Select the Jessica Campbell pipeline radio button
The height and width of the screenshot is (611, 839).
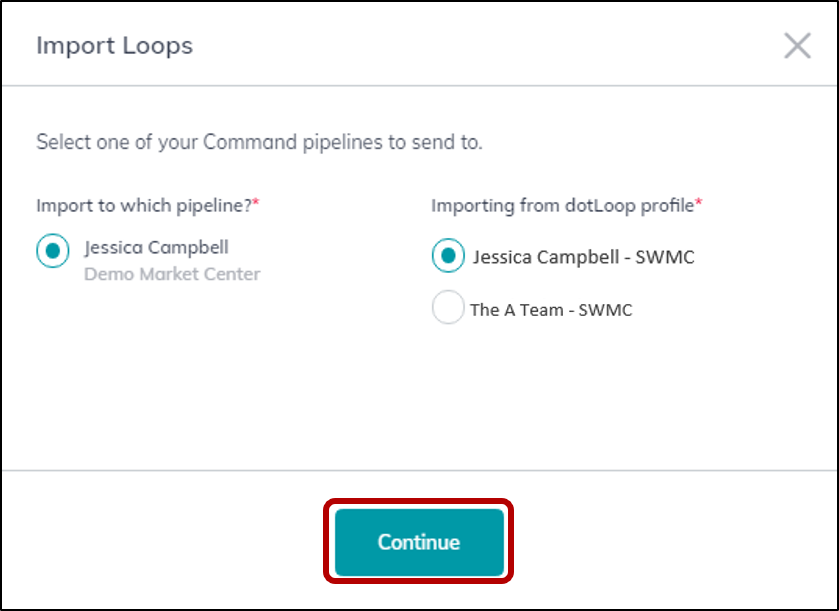pos(52,251)
